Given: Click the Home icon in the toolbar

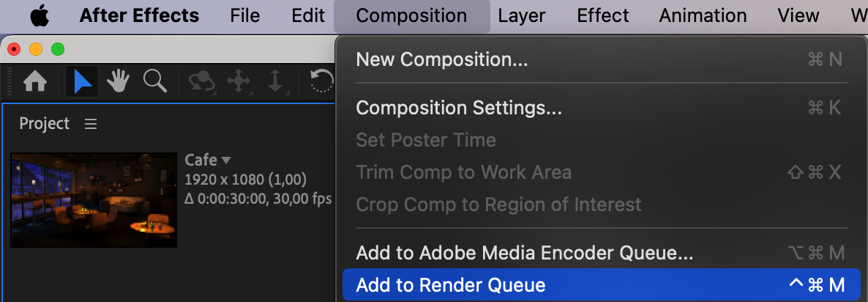Looking at the screenshot, I should (x=35, y=82).
